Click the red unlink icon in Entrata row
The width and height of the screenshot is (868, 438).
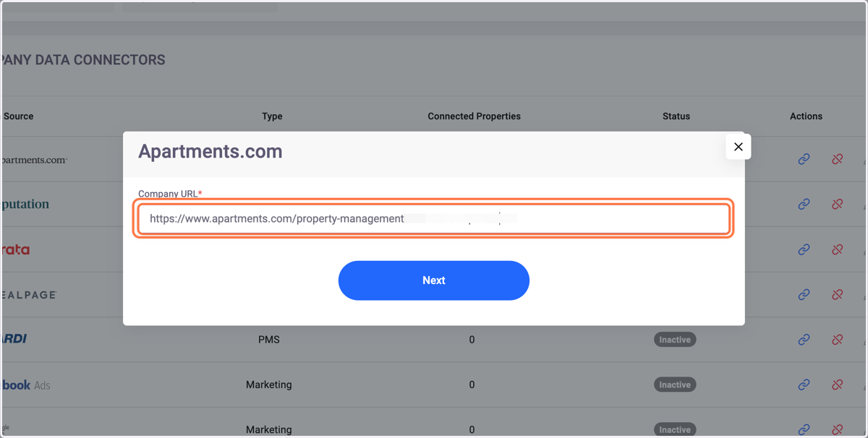837,249
